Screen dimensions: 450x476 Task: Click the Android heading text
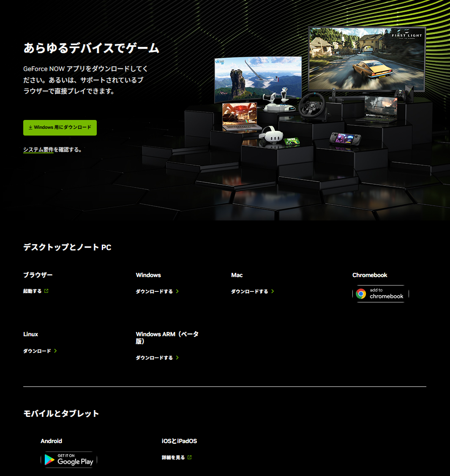pyautogui.click(x=51, y=441)
